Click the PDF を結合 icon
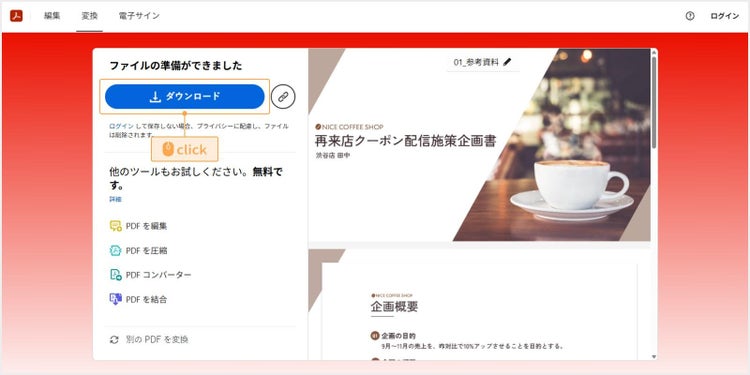 [x=115, y=299]
